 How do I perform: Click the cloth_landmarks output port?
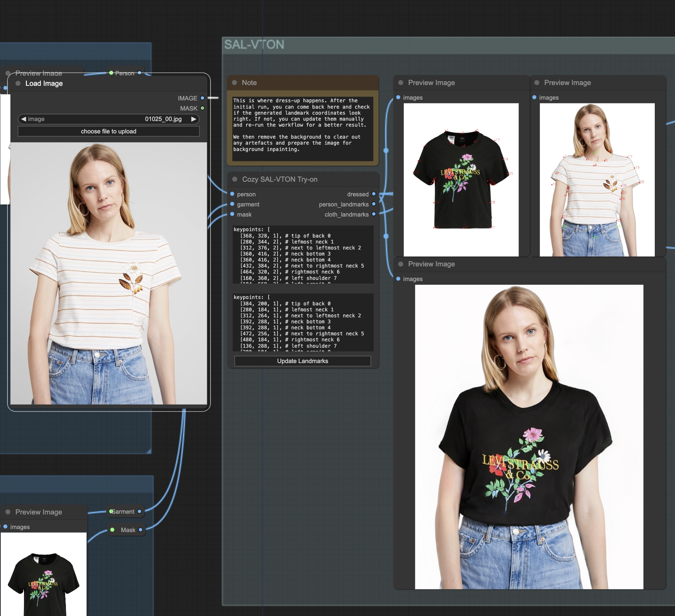pos(373,214)
